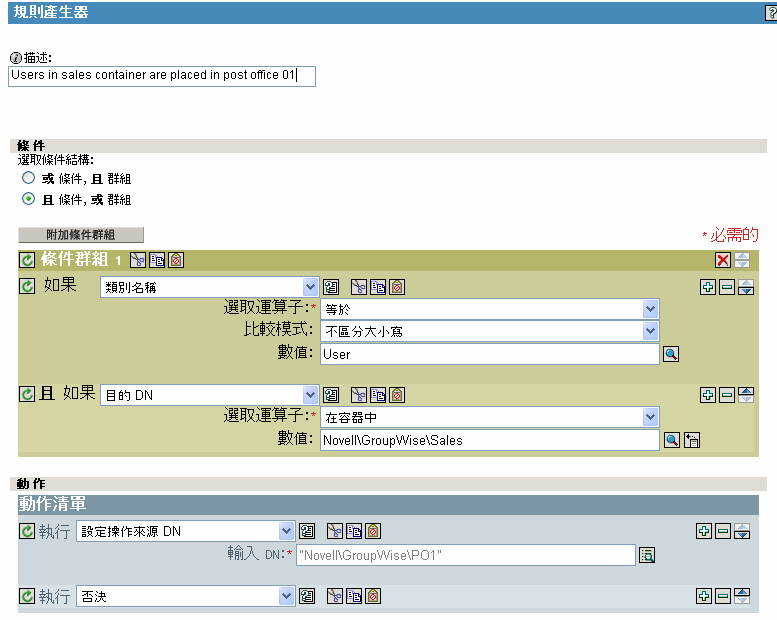Open help icon in 規則產生器 title bar
Image resolution: width=777 pixels, height=620 pixels.
click(x=771, y=13)
